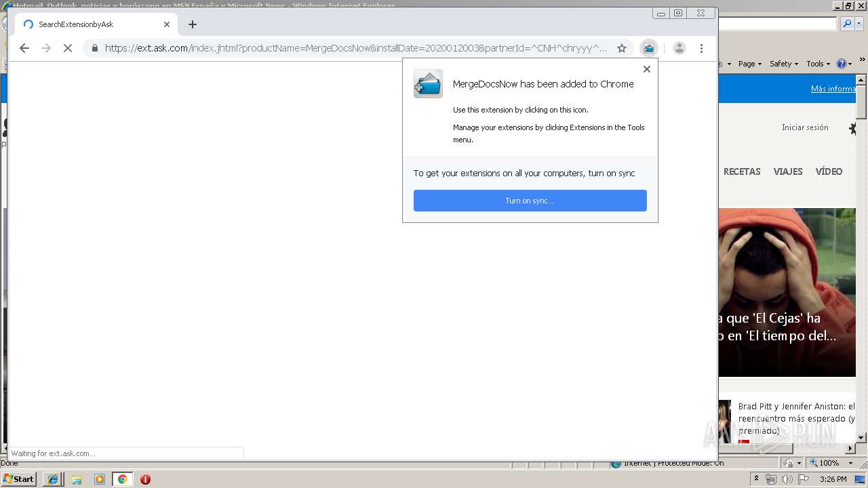868x488 pixels.
Task: Go forward in Chrome history
Action: [x=46, y=48]
